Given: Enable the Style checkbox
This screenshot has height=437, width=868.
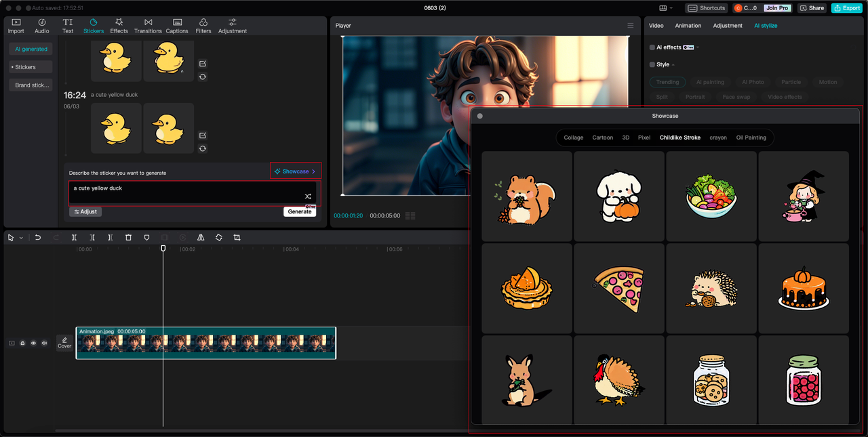Looking at the screenshot, I should point(652,65).
